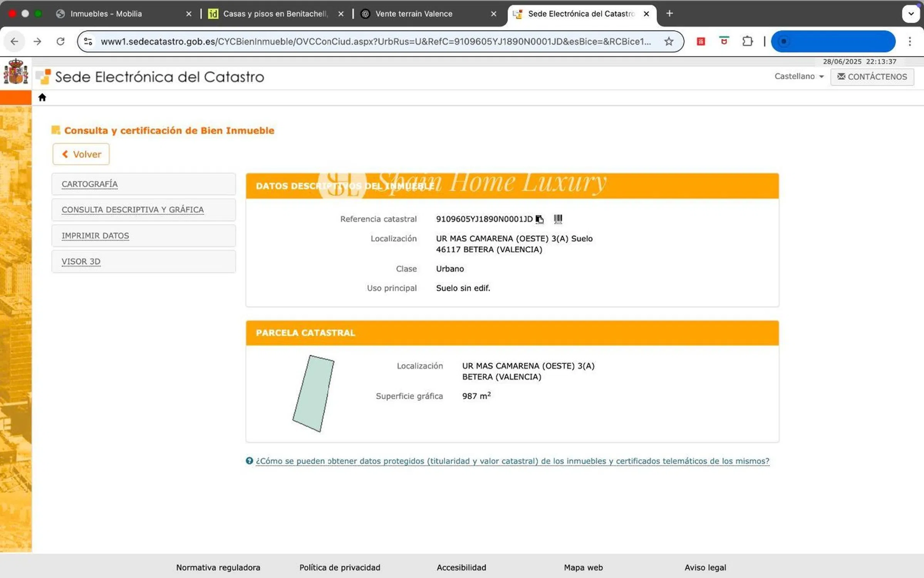Image resolution: width=924 pixels, height=578 pixels.
Task: Open the Castellano language dropdown
Action: pos(799,76)
